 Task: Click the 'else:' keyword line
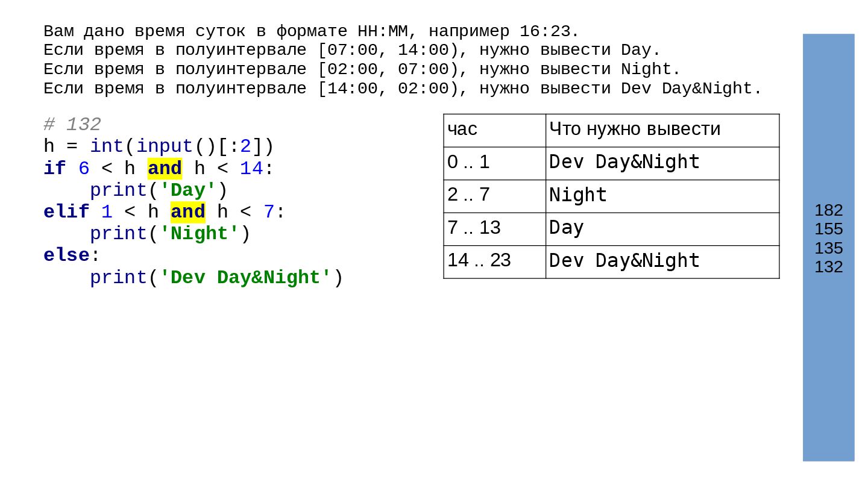72,255
